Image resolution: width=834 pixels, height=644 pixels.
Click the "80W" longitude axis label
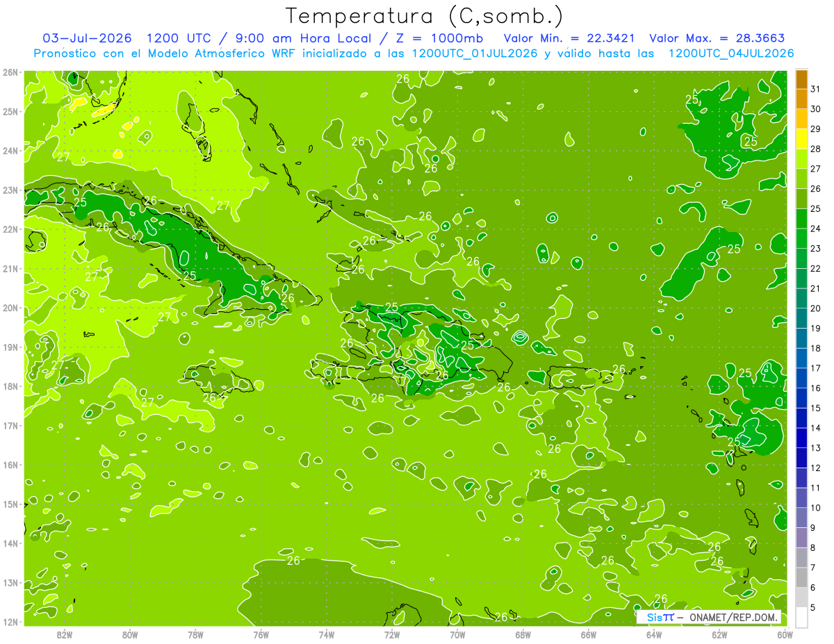(130, 634)
